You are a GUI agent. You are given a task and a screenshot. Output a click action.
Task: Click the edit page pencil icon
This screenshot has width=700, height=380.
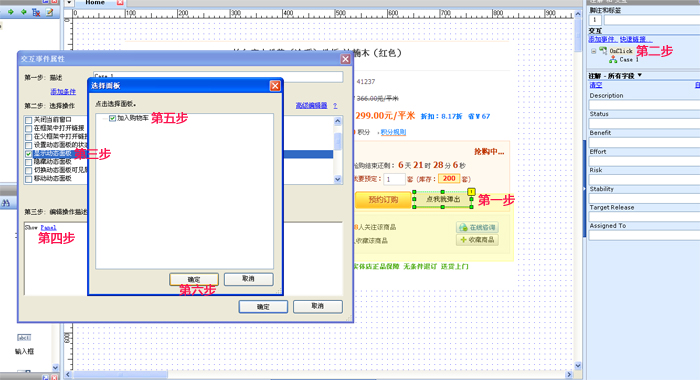[49, 13]
